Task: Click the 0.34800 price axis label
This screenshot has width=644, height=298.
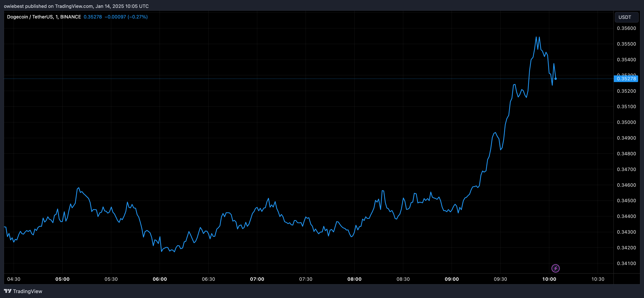Action: 627,154
